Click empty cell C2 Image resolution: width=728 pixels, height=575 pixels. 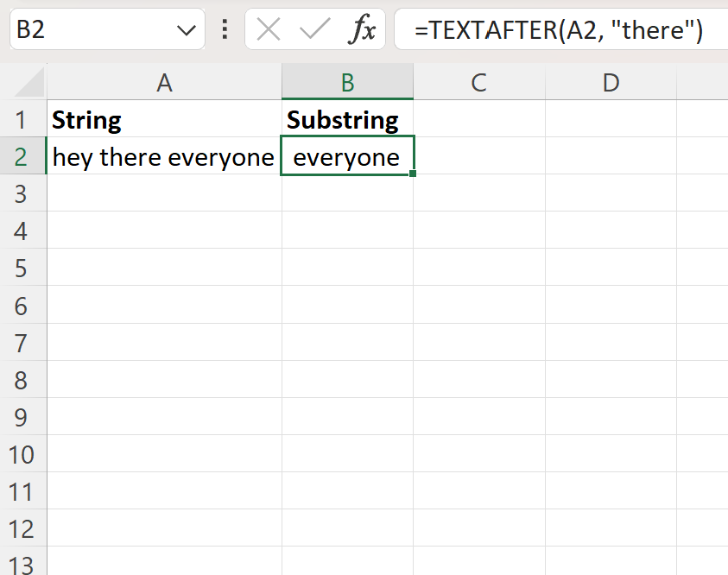[x=478, y=157]
